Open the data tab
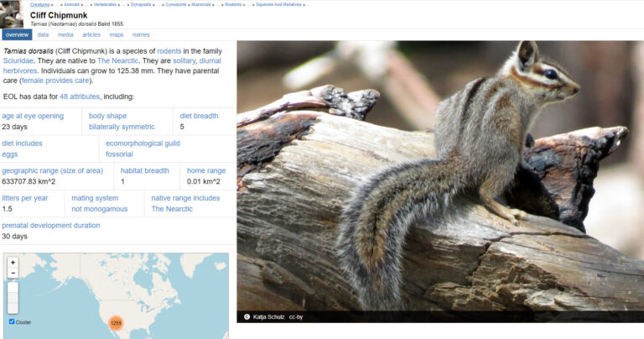 pos(43,34)
